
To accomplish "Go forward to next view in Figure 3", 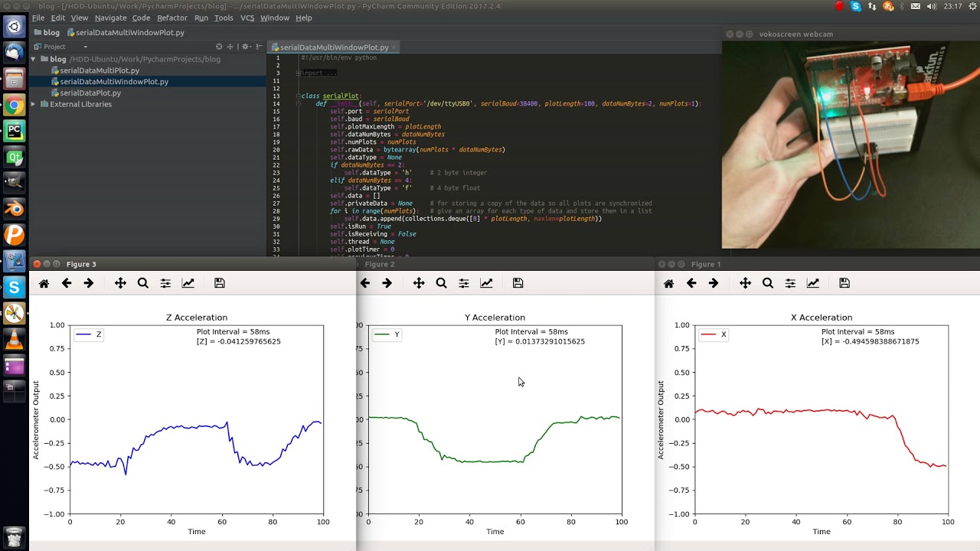I will [89, 283].
